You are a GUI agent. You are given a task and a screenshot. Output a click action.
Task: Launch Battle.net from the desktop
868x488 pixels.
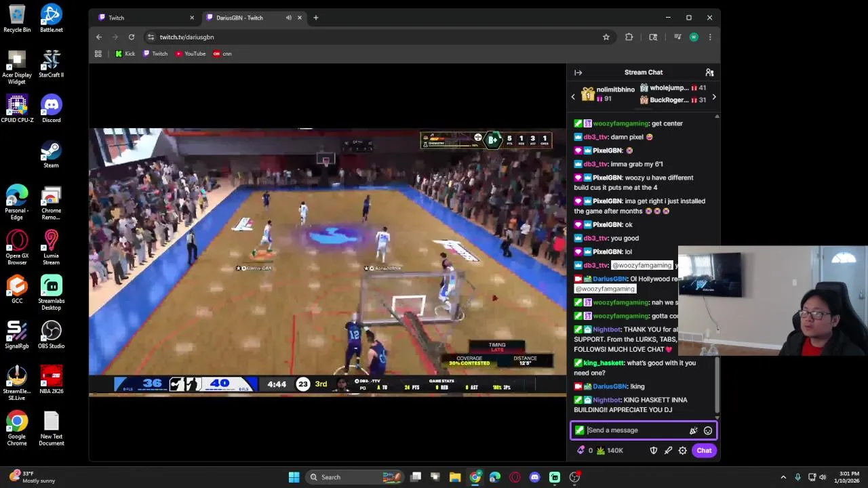pos(52,19)
